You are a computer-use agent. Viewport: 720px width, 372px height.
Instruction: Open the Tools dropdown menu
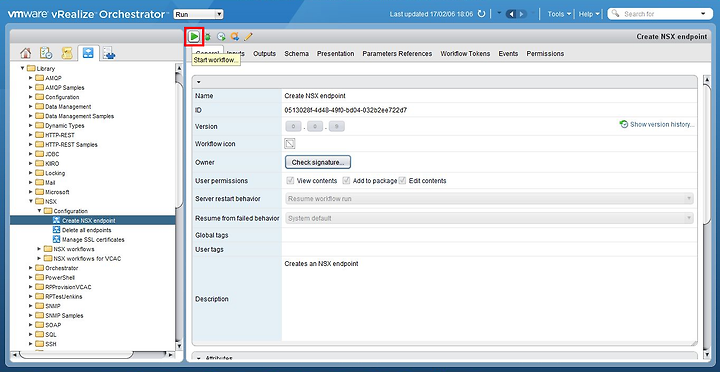pyautogui.click(x=559, y=14)
